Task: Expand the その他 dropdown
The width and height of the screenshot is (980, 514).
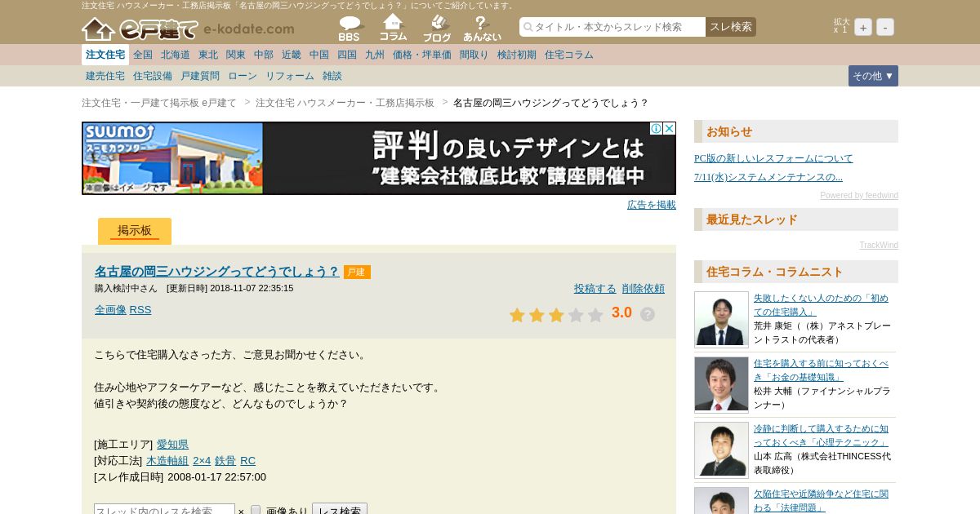Action: point(873,76)
